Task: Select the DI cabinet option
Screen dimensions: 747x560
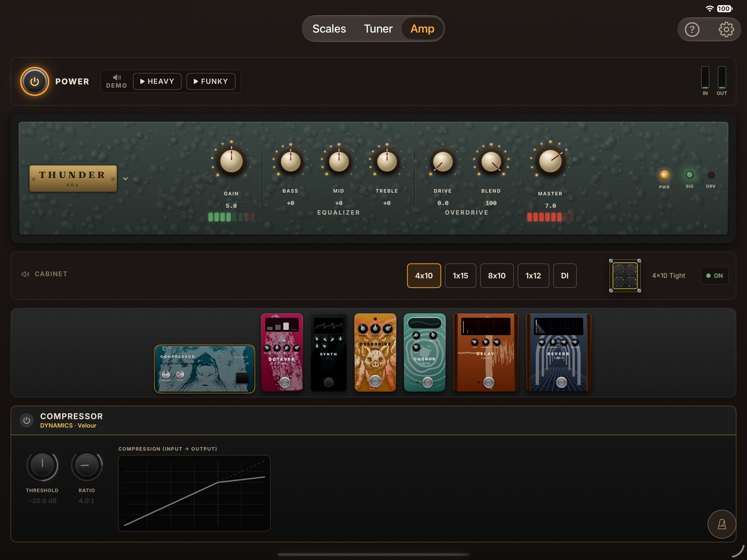Action: pos(565,276)
